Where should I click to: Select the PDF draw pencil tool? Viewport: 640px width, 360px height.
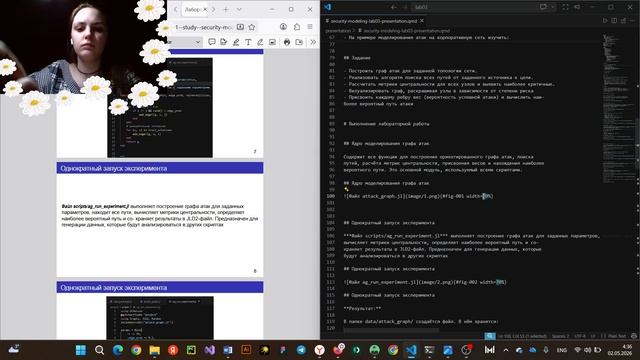click(260, 42)
